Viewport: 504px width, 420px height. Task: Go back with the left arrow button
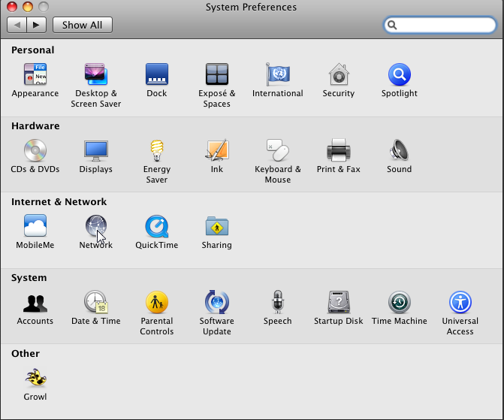(x=17, y=25)
